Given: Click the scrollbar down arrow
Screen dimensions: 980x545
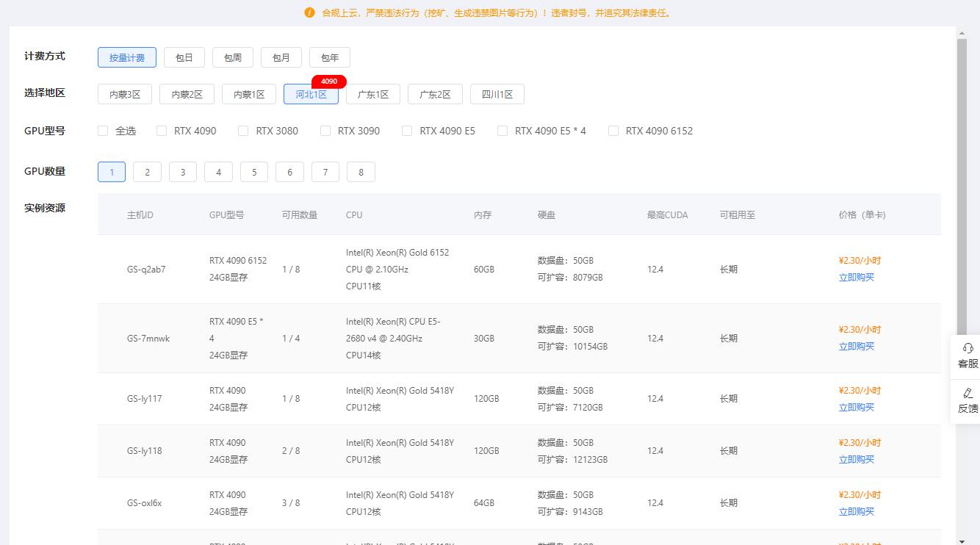Looking at the screenshot, I should 962,541.
